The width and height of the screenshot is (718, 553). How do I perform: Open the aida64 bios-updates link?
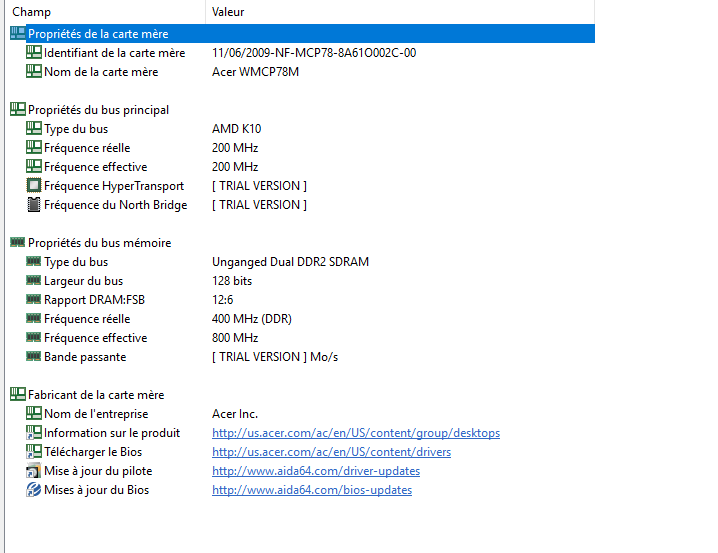pyautogui.click(x=311, y=490)
